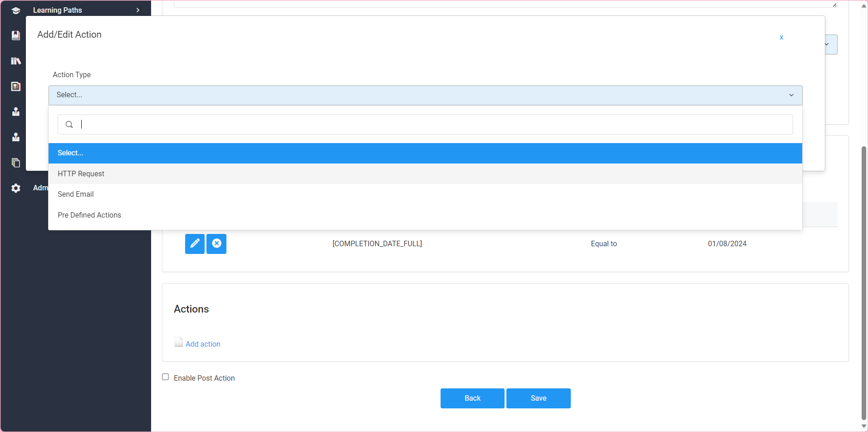Choose HTTP Request from the list
The height and width of the screenshot is (432, 868).
point(81,174)
